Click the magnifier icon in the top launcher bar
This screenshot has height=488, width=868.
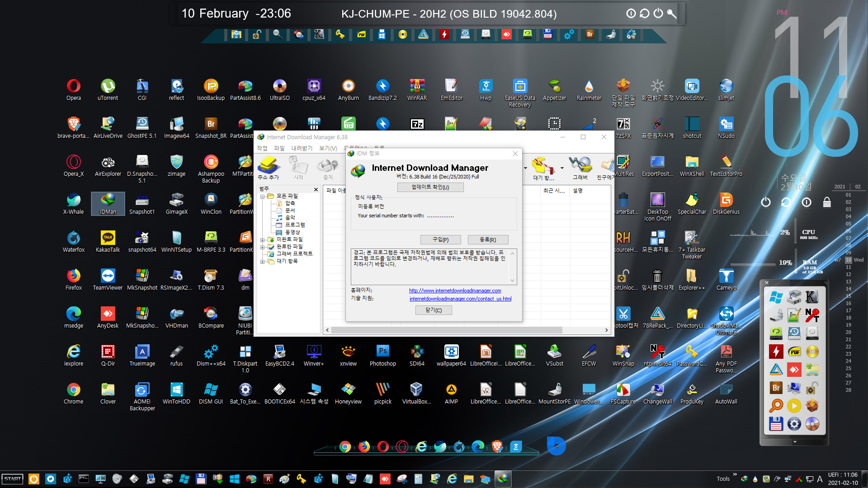(x=278, y=34)
